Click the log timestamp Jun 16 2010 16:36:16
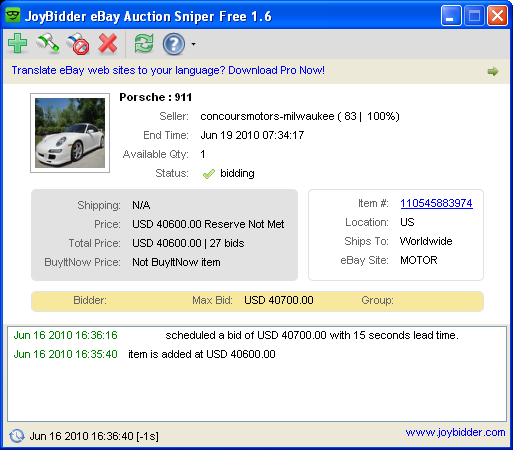Image resolution: width=513 pixels, height=450 pixels. click(66, 335)
